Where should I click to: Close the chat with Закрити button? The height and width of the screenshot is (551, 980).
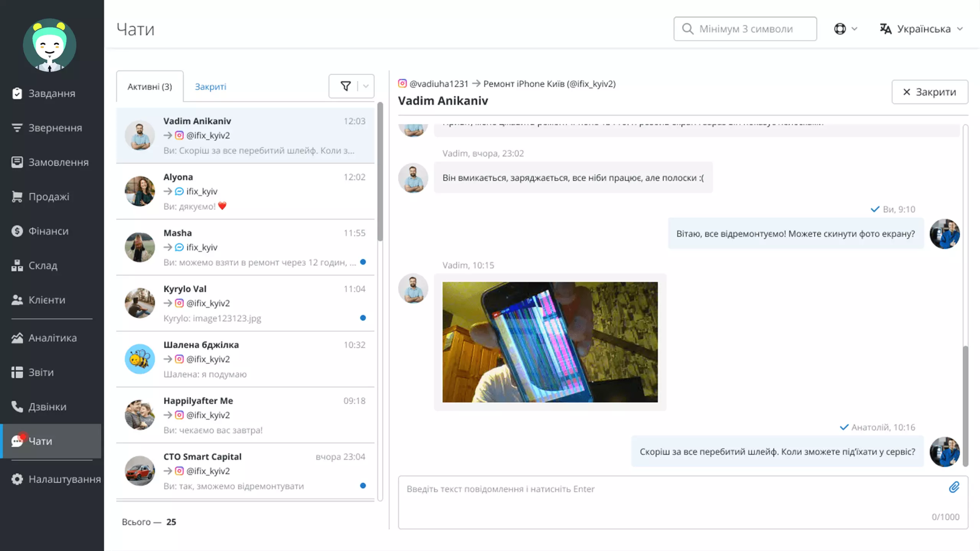tap(930, 92)
